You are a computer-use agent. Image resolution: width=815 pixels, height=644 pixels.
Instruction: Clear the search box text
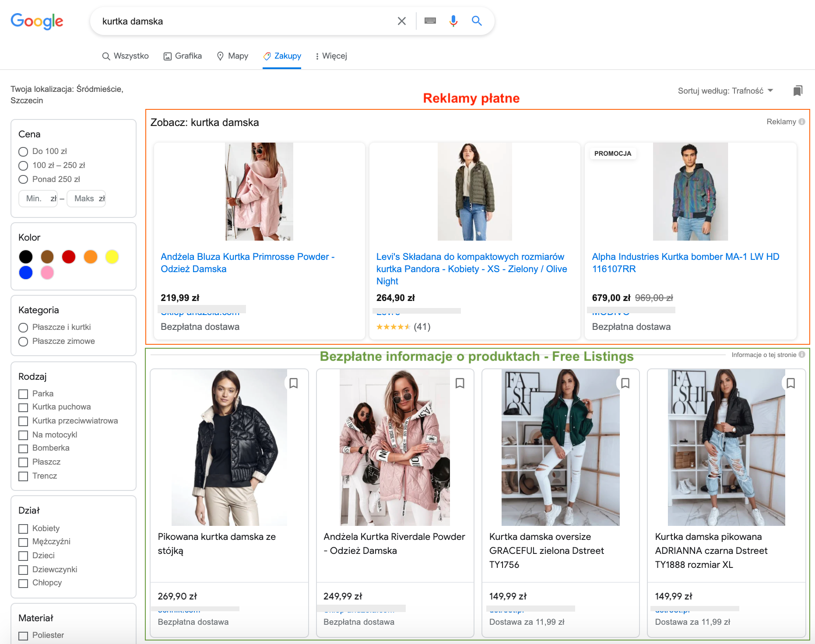[x=401, y=21]
